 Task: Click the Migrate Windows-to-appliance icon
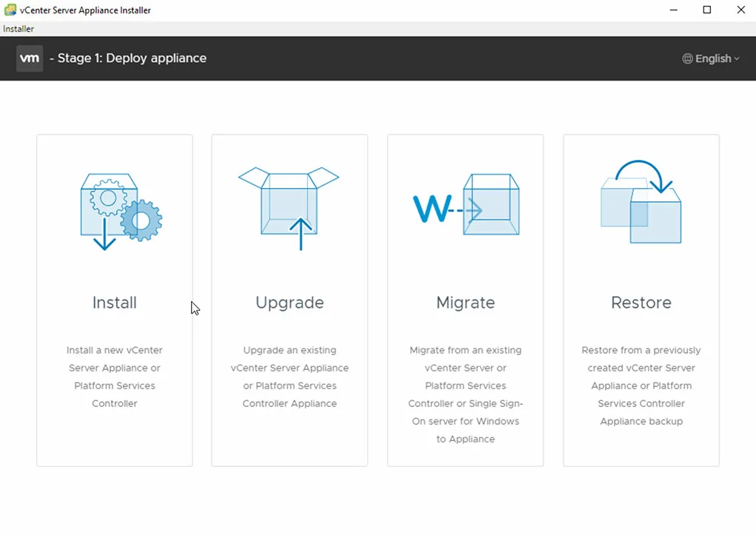pos(466,204)
